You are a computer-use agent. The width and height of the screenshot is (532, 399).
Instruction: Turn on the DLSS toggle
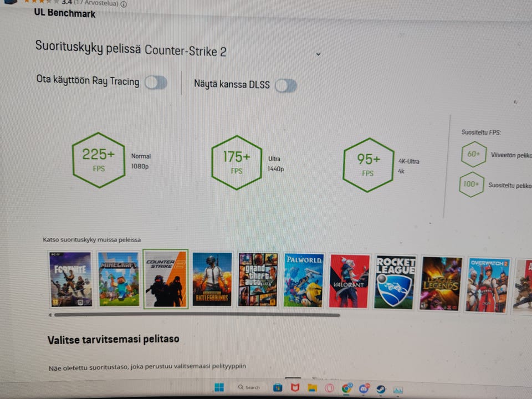tap(286, 85)
